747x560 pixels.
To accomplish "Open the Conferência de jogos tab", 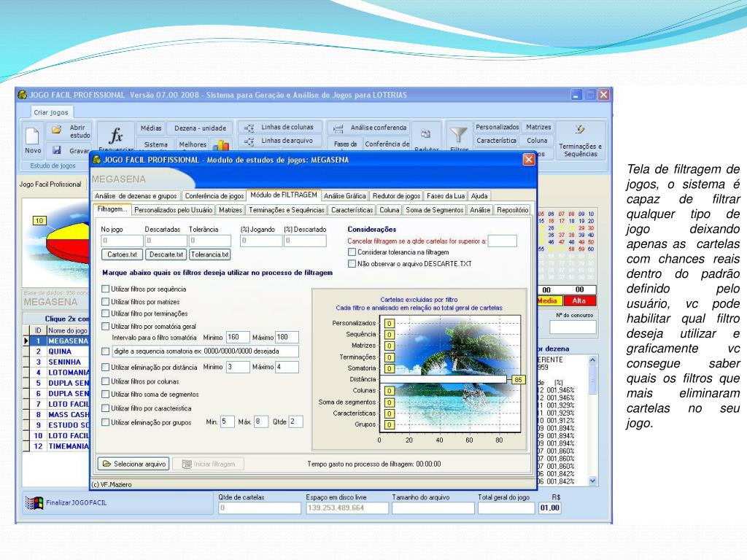I will pyautogui.click(x=214, y=195).
